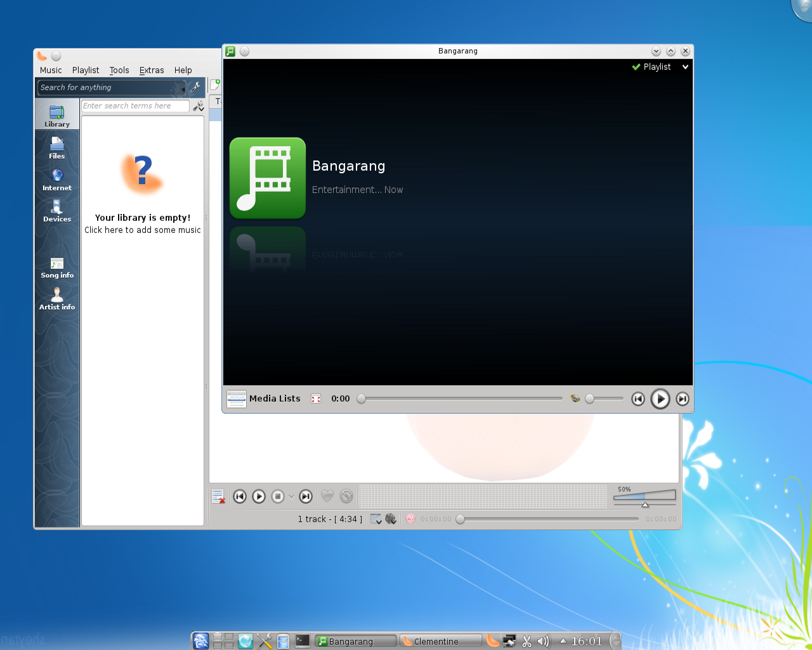Image resolution: width=812 pixels, height=650 pixels.
Task: Click clear playlist icon in Clementine
Action: 218,496
